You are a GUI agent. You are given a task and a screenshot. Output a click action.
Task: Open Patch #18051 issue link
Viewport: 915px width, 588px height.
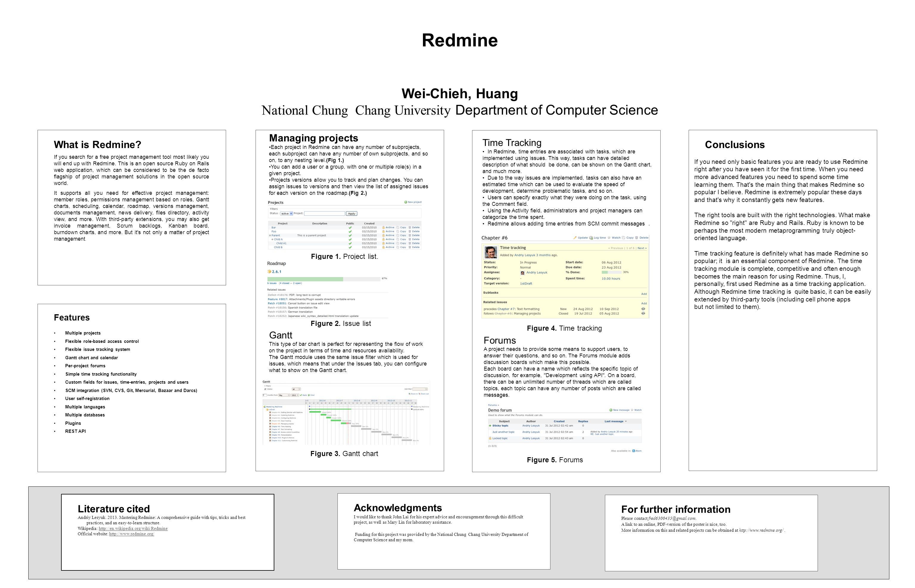click(x=277, y=303)
